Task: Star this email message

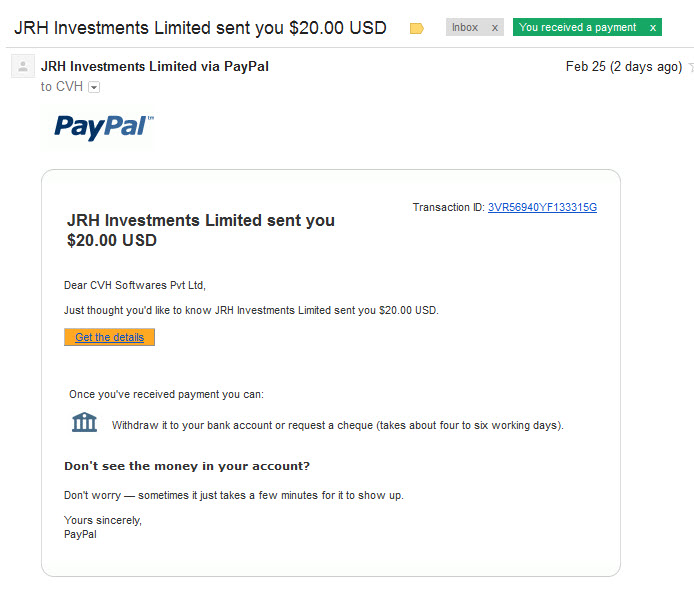Action: coord(691,66)
